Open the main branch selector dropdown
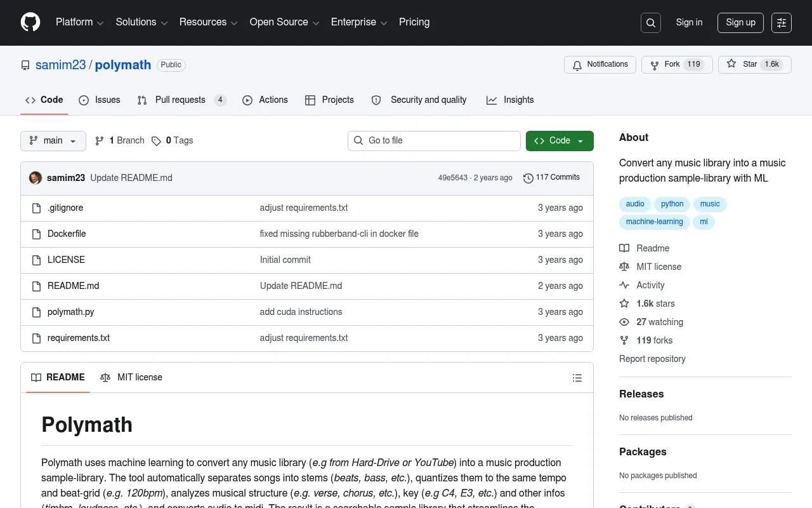This screenshot has width=812, height=508. 53,141
